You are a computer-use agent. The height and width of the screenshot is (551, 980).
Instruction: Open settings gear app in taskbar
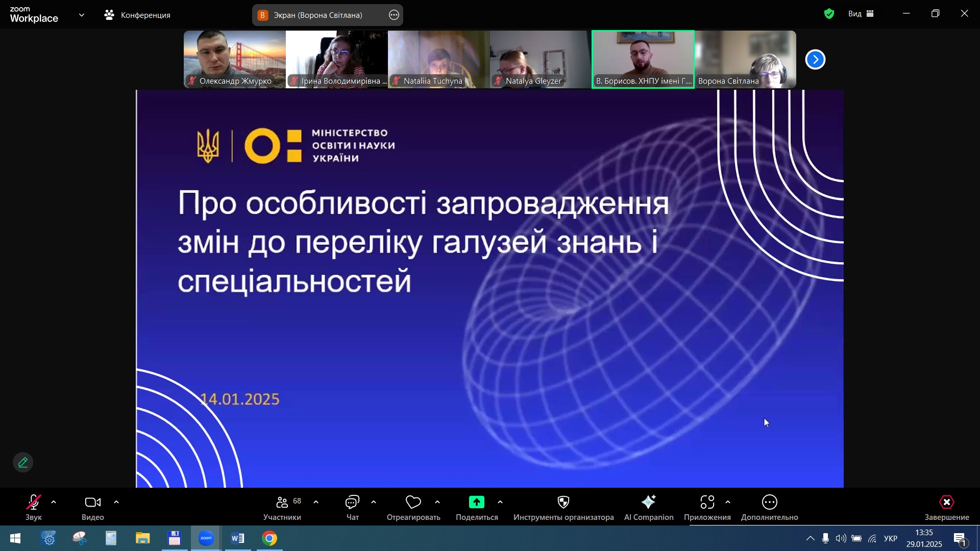click(48, 539)
